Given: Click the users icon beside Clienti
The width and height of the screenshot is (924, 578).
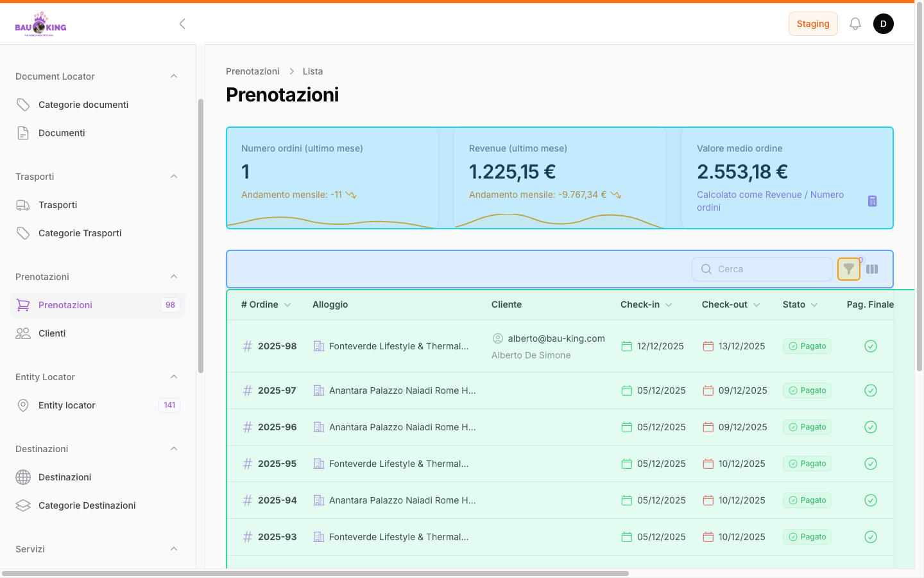Looking at the screenshot, I should [x=23, y=333].
